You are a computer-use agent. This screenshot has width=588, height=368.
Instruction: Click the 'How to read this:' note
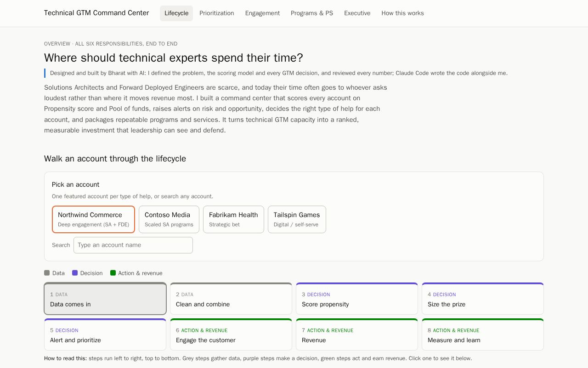pyautogui.click(x=65, y=358)
